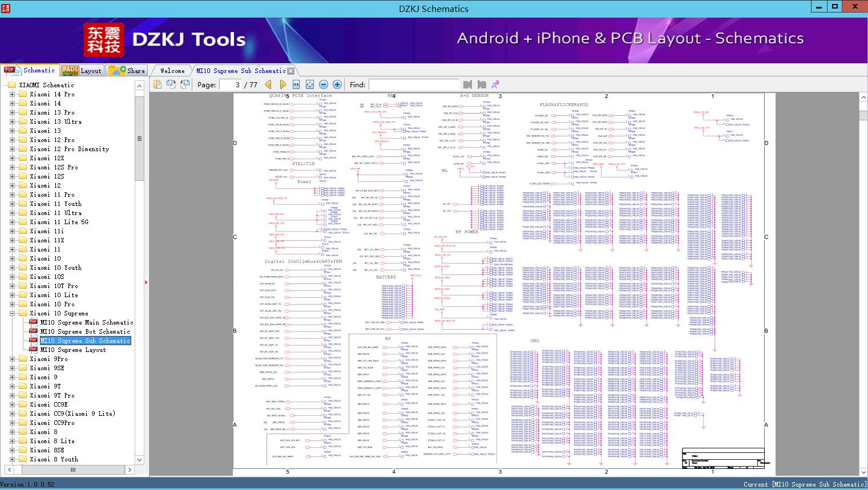Expand the Xiaomi 14 Pro folder
The height and width of the screenshot is (490, 868).
point(13,94)
